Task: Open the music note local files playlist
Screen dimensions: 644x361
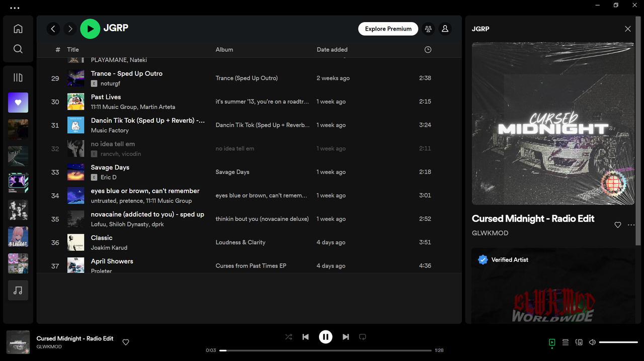Action: (x=18, y=291)
